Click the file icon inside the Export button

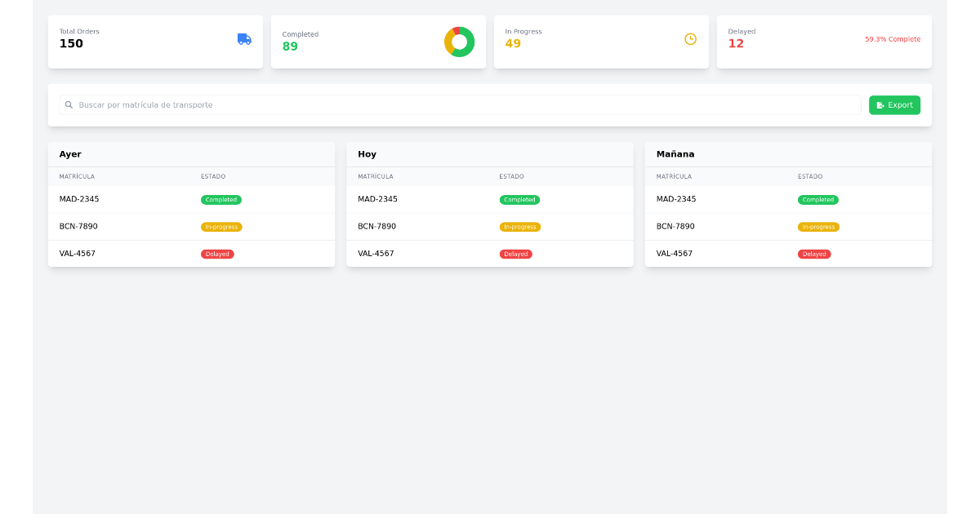pyautogui.click(x=880, y=104)
